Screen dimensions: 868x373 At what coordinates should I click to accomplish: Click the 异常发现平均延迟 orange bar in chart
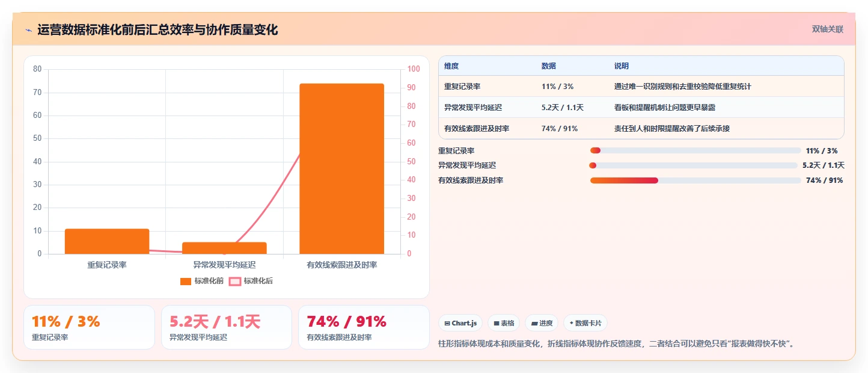tap(224, 248)
